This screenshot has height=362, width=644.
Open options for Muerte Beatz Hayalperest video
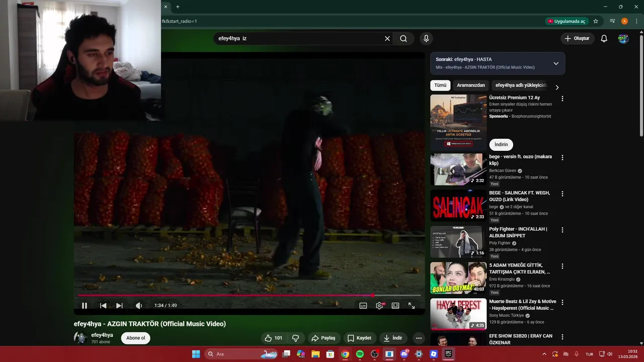(562, 302)
